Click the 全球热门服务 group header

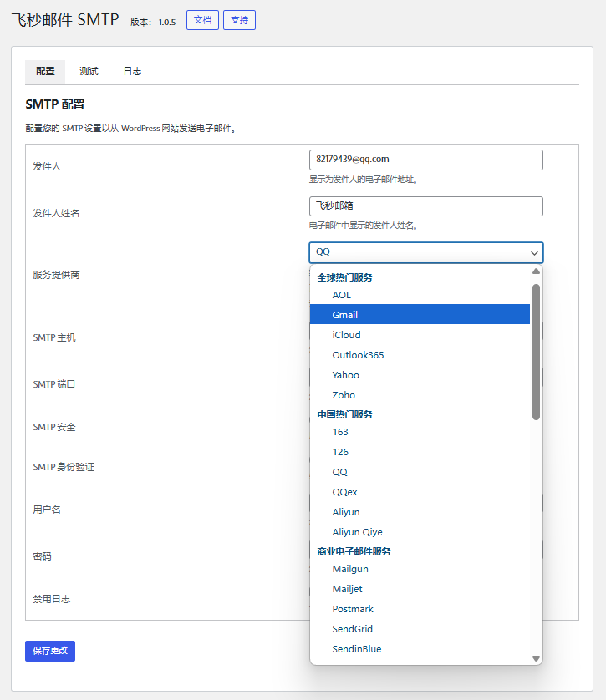coord(344,277)
